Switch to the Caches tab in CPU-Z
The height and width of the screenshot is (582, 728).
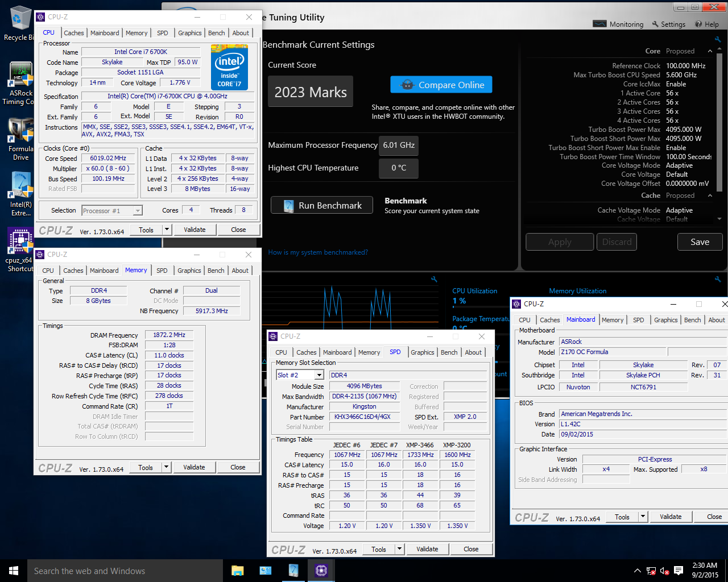coord(73,33)
